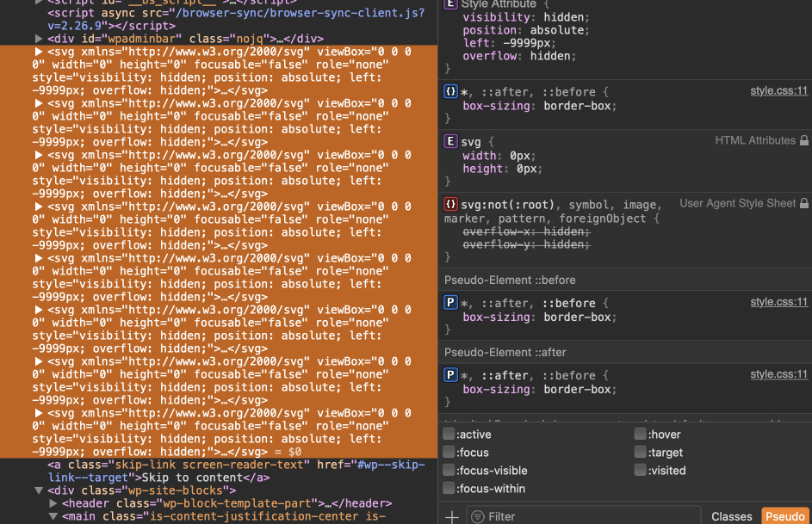Follow the style.css:11 link in the ::after section

(x=778, y=374)
